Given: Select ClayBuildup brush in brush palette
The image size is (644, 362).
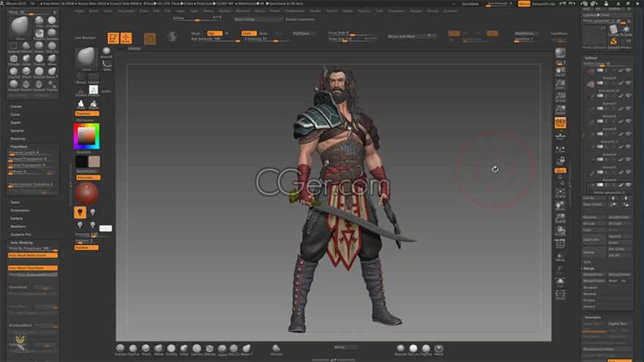Looking at the screenshot, I should pyautogui.click(x=52, y=21).
